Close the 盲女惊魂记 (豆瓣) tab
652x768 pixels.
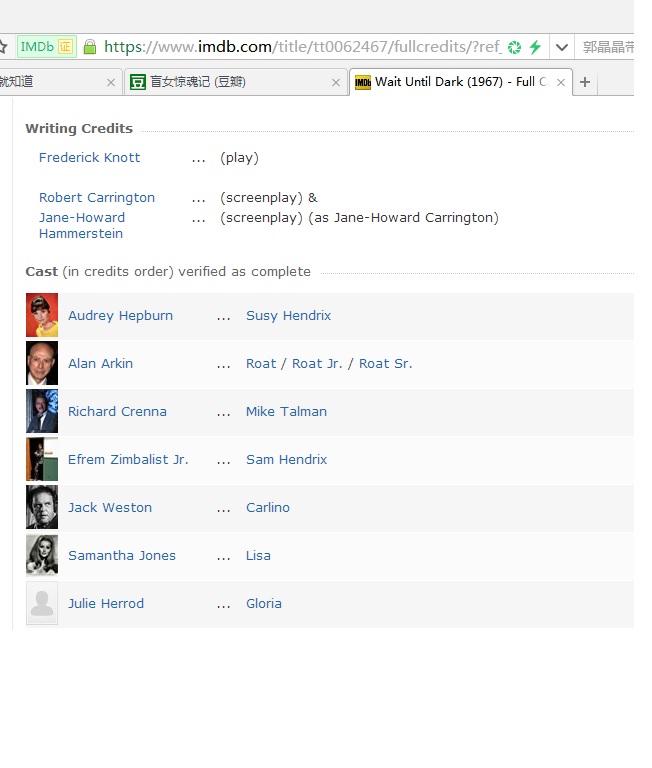coord(335,83)
